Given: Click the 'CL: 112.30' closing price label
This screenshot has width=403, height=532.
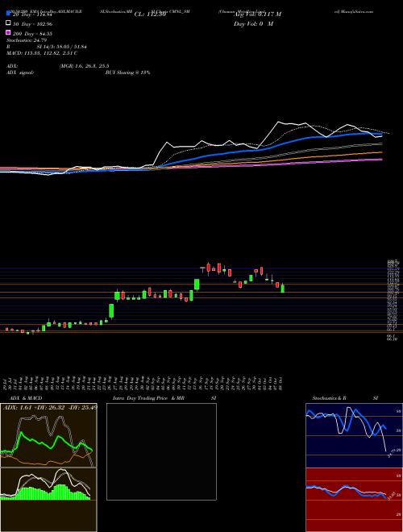Looking at the screenshot, I should coord(150,15).
